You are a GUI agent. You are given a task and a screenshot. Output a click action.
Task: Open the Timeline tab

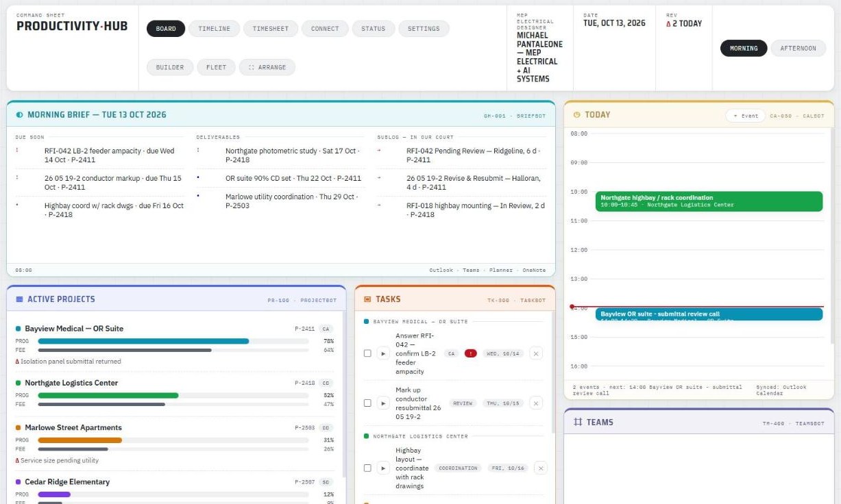coord(214,29)
